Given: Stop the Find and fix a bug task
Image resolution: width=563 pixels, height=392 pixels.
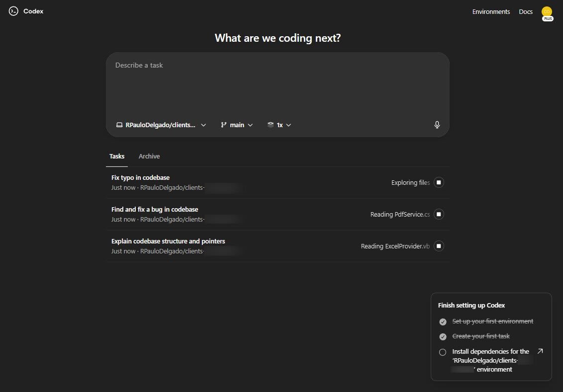Looking at the screenshot, I should [x=439, y=214].
